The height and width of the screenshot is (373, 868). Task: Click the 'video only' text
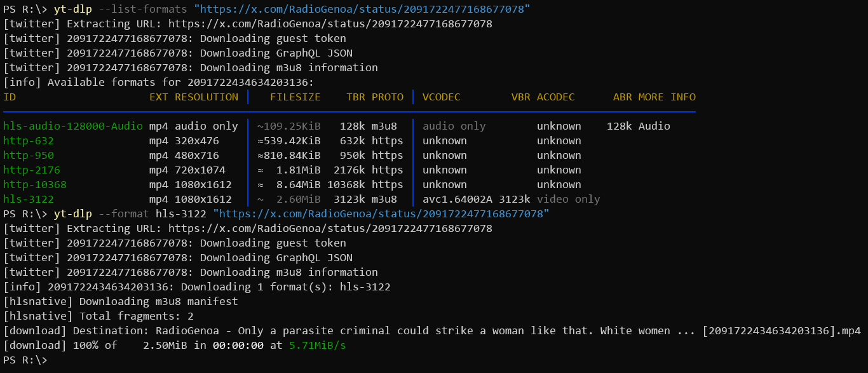click(x=569, y=199)
